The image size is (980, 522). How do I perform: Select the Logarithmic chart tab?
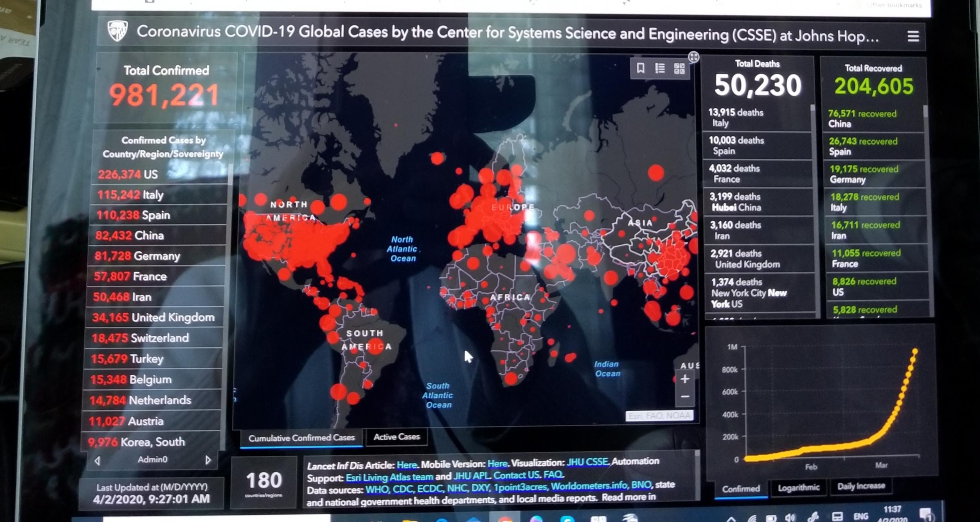[798, 487]
